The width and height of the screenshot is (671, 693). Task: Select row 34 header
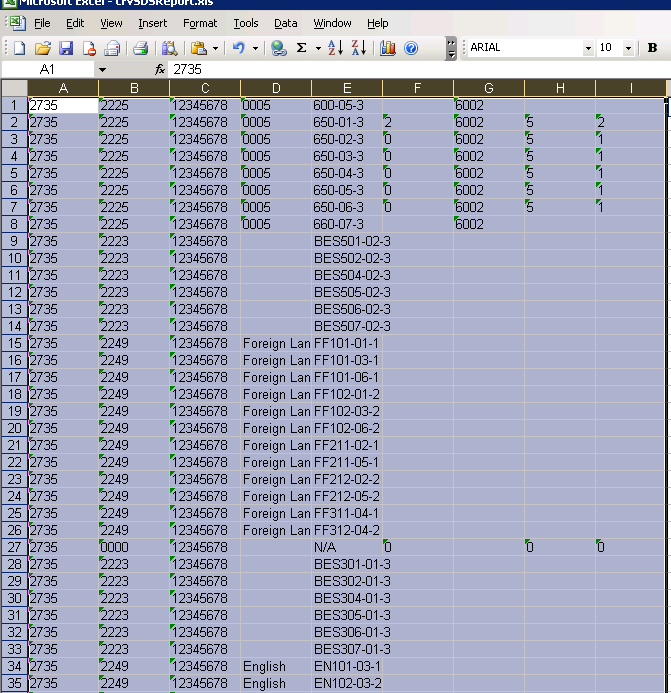click(x=15, y=666)
